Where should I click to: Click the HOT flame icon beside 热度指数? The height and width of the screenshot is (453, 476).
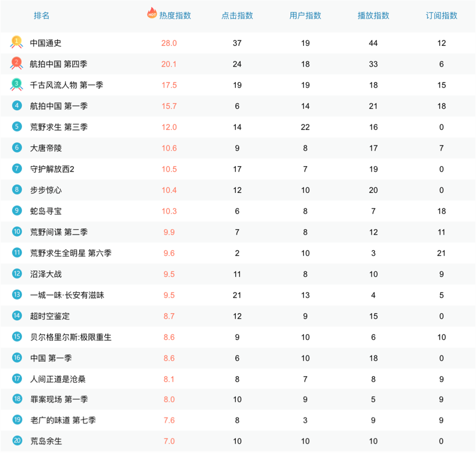(152, 13)
